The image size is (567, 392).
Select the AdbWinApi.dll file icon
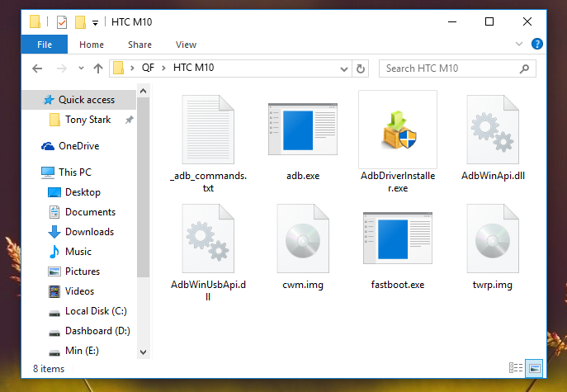[x=493, y=130]
